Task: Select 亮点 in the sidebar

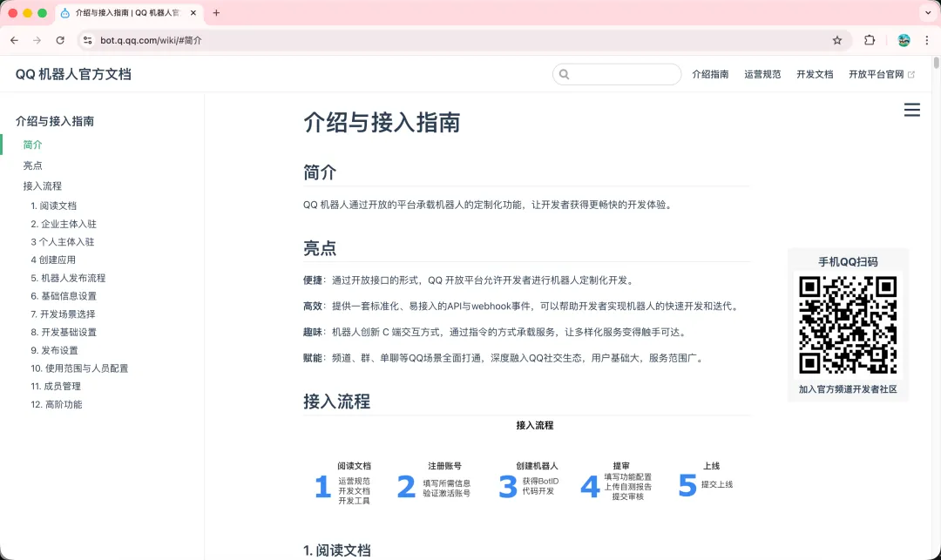Action: coord(32,165)
